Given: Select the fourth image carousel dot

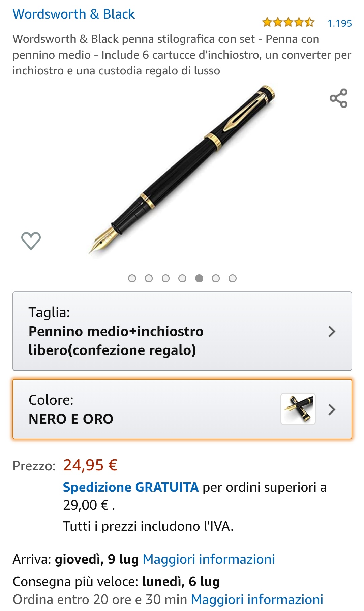Looking at the screenshot, I should pos(182,278).
